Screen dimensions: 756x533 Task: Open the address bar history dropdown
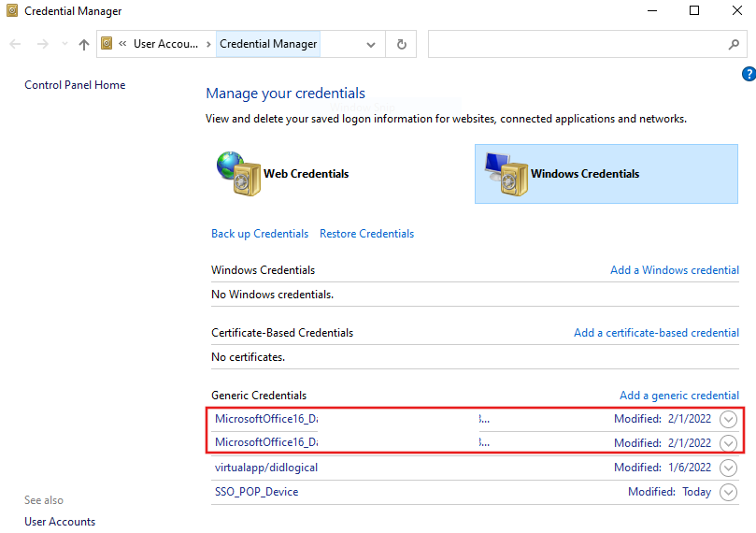[371, 45]
